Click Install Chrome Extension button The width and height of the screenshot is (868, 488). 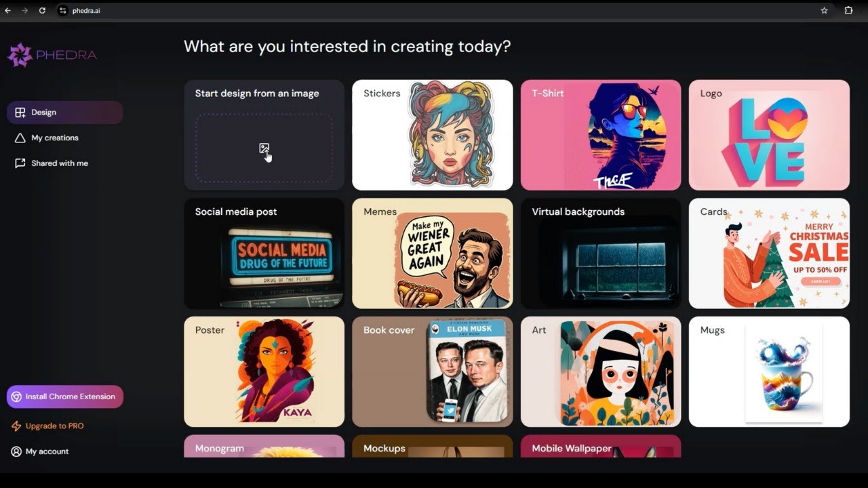[x=65, y=397]
